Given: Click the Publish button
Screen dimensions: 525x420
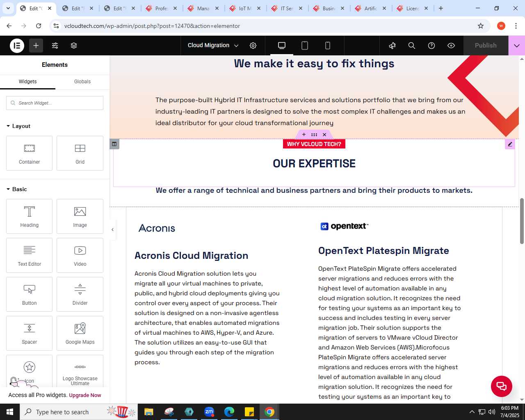Looking at the screenshot, I should pos(486,46).
